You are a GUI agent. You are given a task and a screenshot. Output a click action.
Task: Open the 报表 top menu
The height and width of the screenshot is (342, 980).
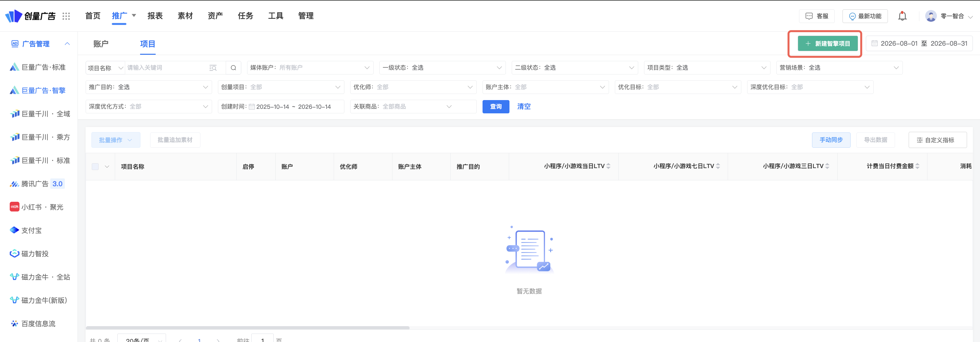pyautogui.click(x=155, y=16)
